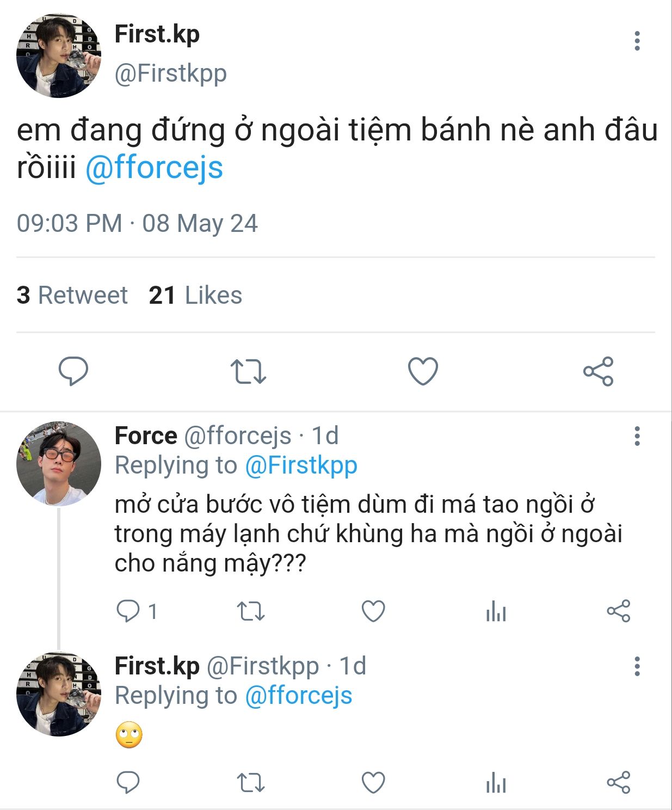Open @fforcejs mention in main tweet
The image size is (672, 810).
[x=154, y=168]
